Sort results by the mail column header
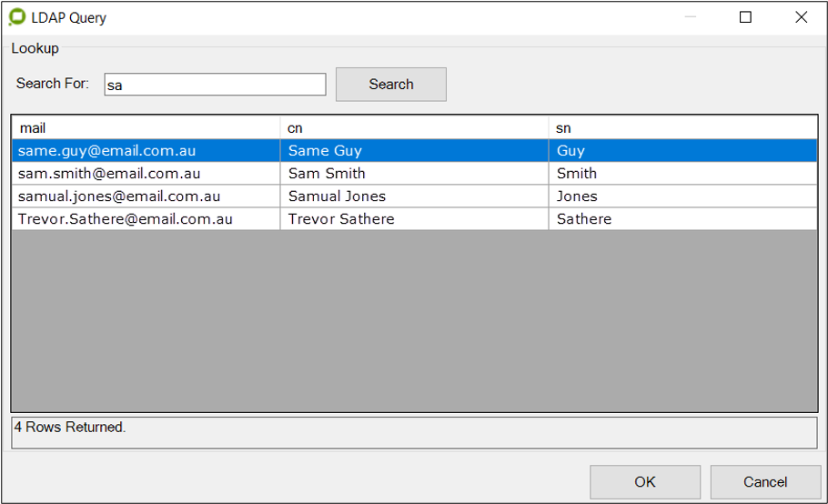Viewport: 828px width, 504px height. [x=146, y=128]
